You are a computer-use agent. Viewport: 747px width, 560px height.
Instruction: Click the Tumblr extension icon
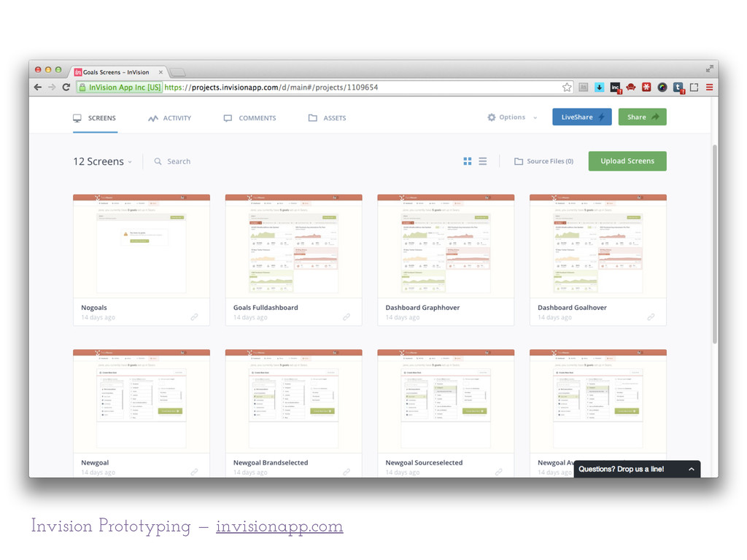pos(678,87)
